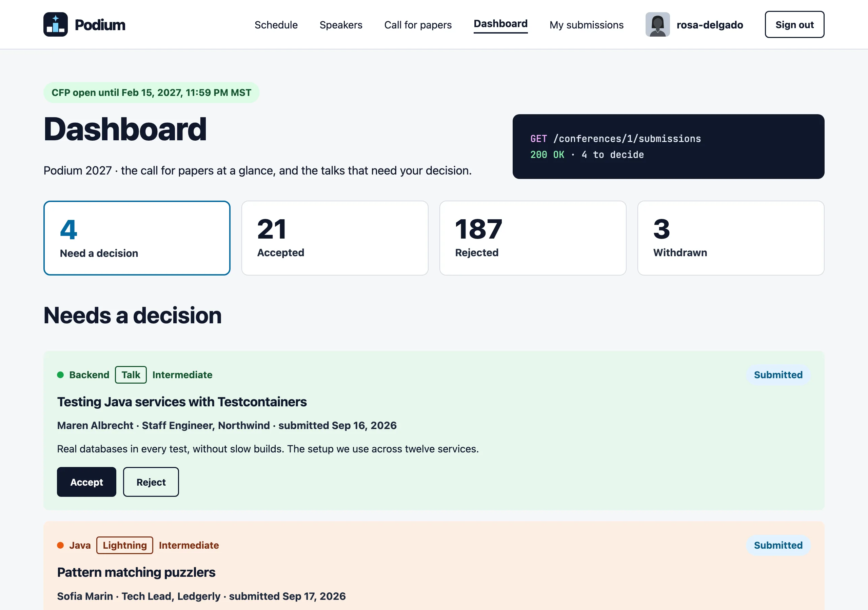This screenshot has height=610, width=868.
Task: Navigate to Call for papers
Action: (418, 25)
